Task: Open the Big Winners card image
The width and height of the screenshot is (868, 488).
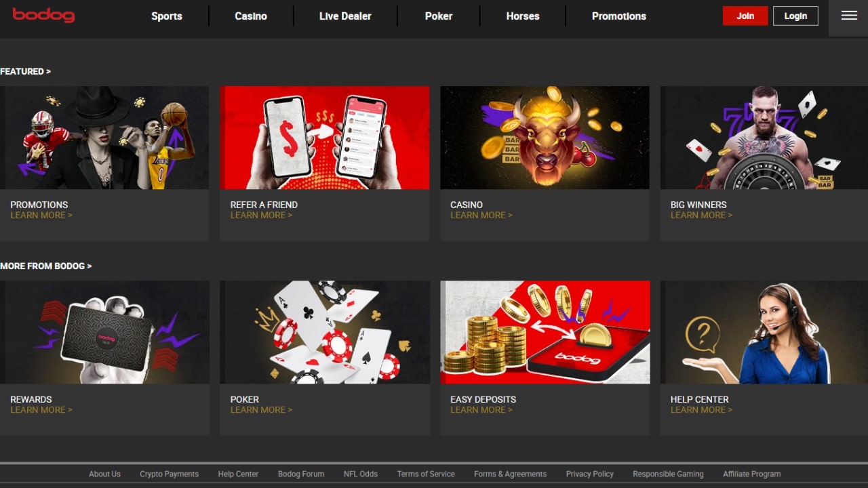Action: pyautogui.click(x=764, y=138)
